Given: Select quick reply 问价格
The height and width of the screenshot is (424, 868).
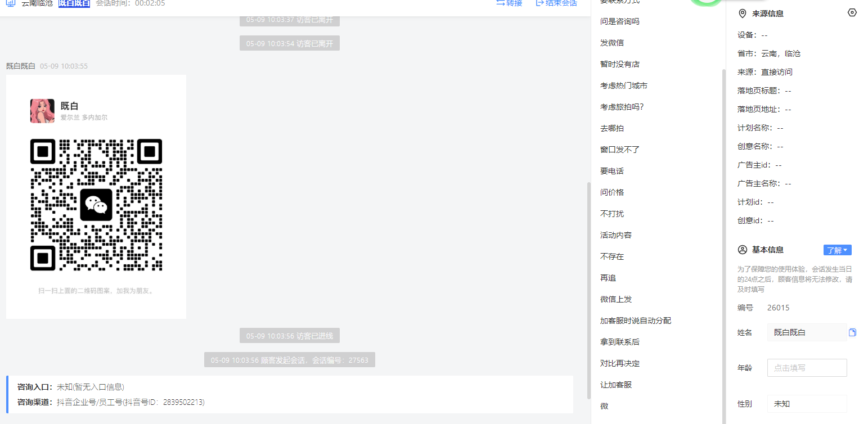Looking at the screenshot, I should [612, 192].
